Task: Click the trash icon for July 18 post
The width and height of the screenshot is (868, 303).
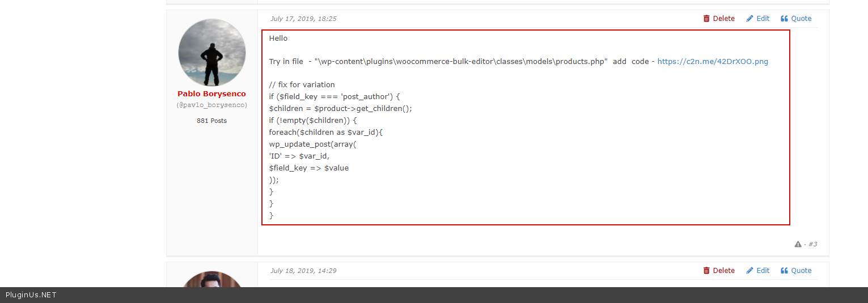Action: [706, 271]
